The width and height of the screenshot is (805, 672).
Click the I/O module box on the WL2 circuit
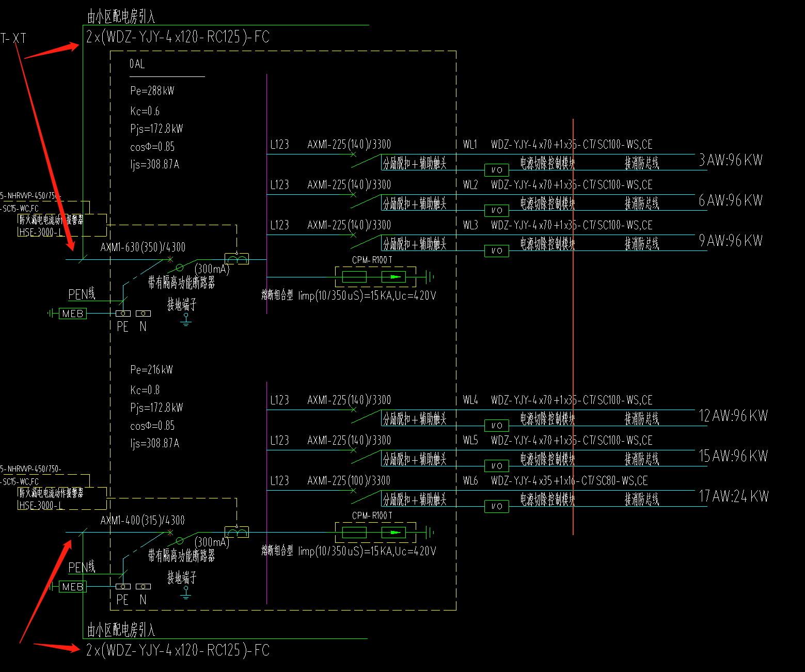point(497,210)
